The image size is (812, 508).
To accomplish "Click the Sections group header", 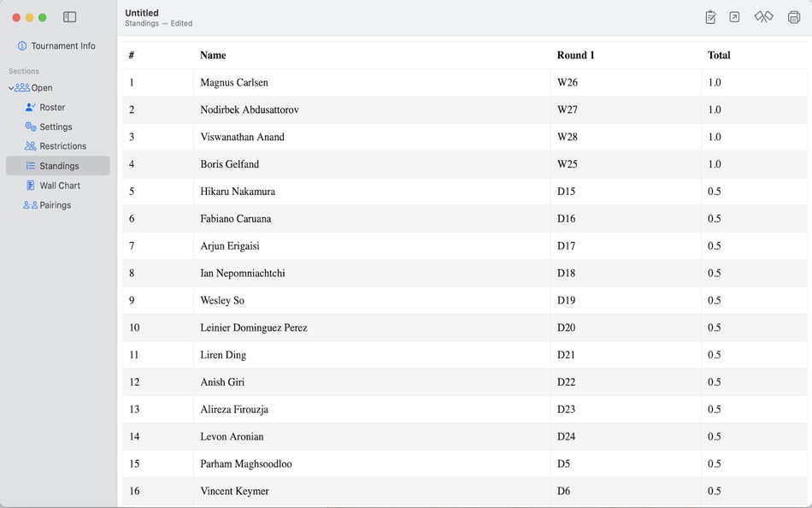I will pos(24,71).
